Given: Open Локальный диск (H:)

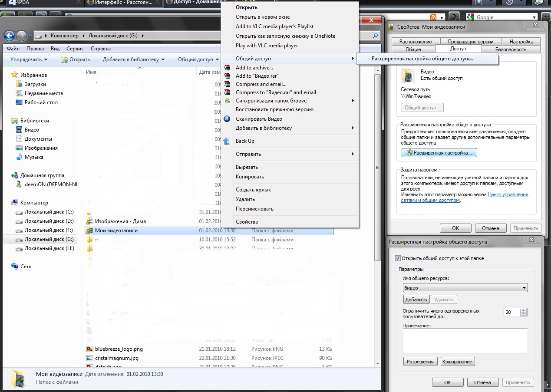Looking at the screenshot, I should 49,248.
